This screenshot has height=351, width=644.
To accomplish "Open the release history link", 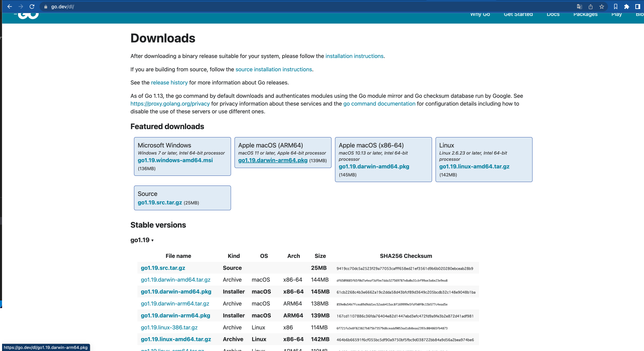I will (169, 82).
